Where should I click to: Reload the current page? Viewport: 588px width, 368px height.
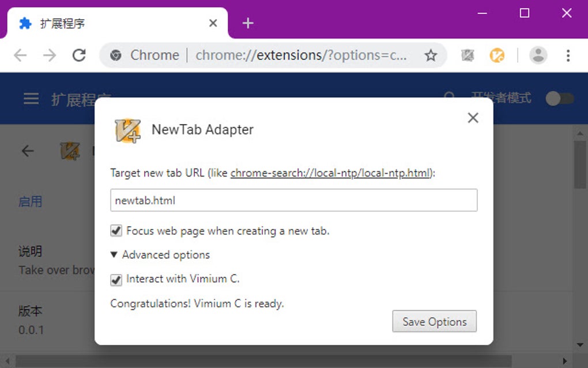(79, 55)
